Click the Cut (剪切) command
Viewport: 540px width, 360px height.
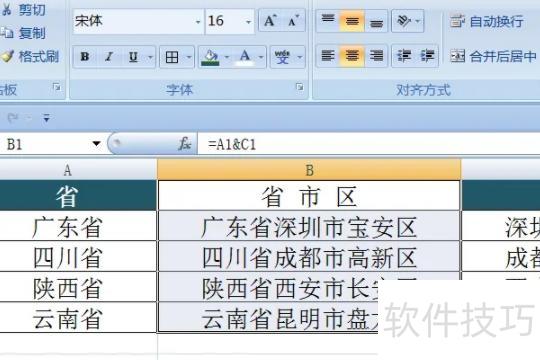[x=23, y=10]
